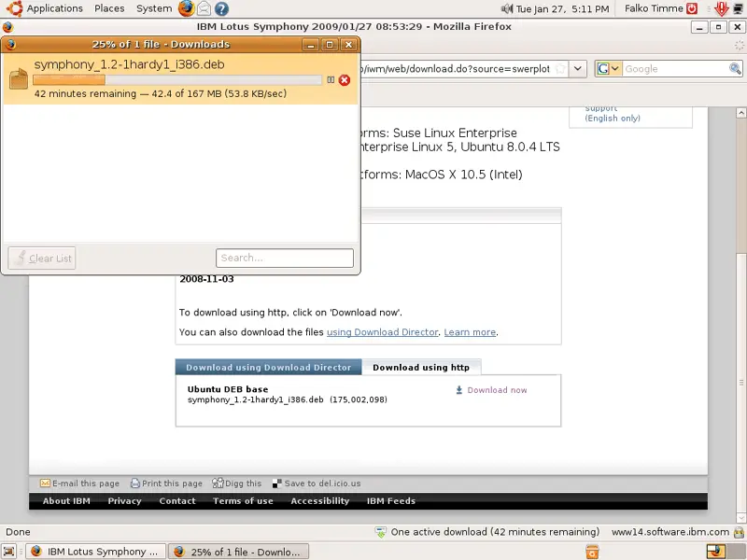This screenshot has height=560, width=747.
Task: Click the Firefox icon in Downloads title bar
Action: [10, 44]
